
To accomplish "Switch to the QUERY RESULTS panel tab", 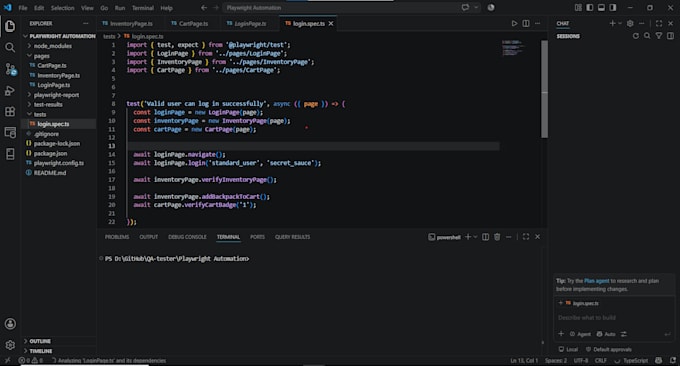I will point(292,237).
